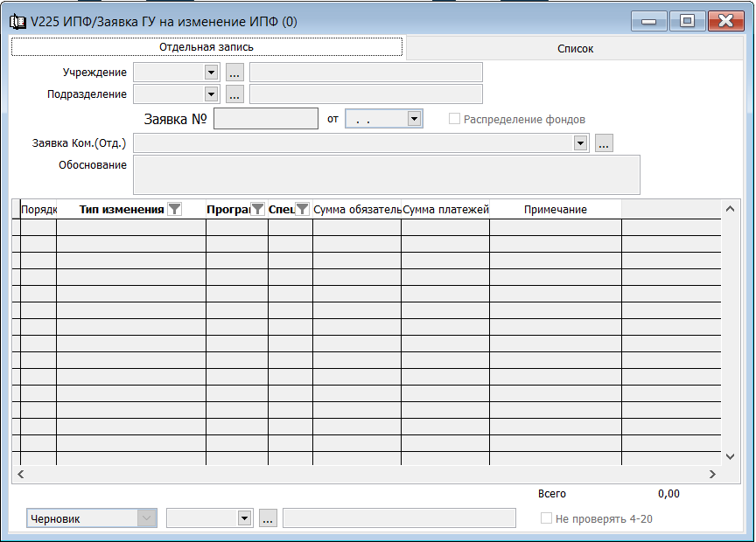Switch to the Отдельная запись tab

(x=206, y=47)
